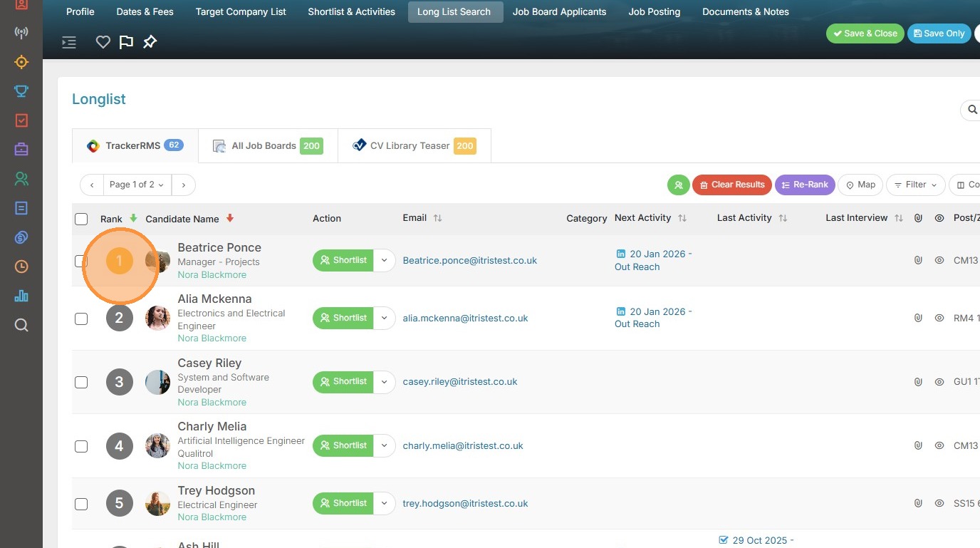Tick the checkbox for Alia Mckenna

pyautogui.click(x=81, y=319)
